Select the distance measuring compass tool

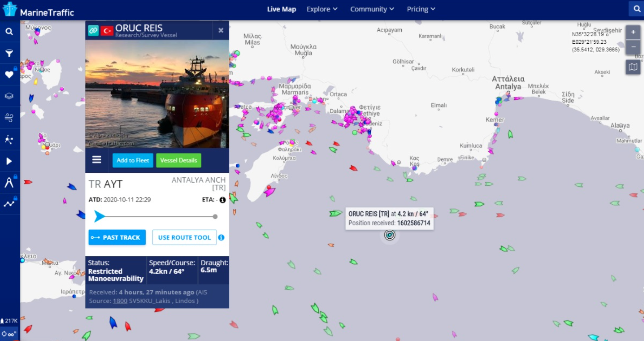[9, 182]
